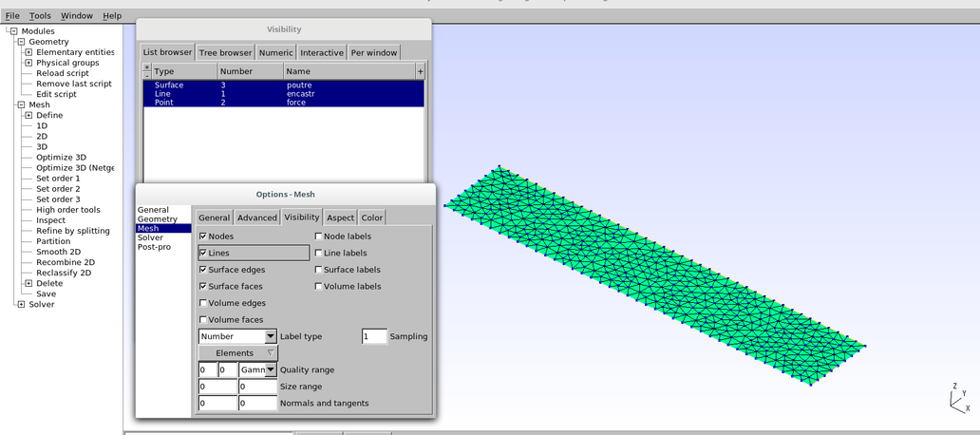The width and height of the screenshot is (980, 435).
Task: Open the Label type Number dropdown
Action: (270, 336)
